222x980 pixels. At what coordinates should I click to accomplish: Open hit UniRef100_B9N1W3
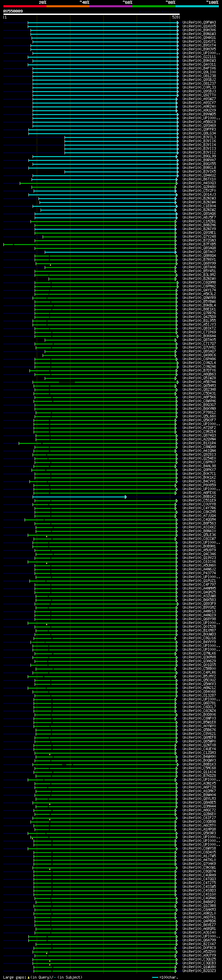(x=199, y=34)
